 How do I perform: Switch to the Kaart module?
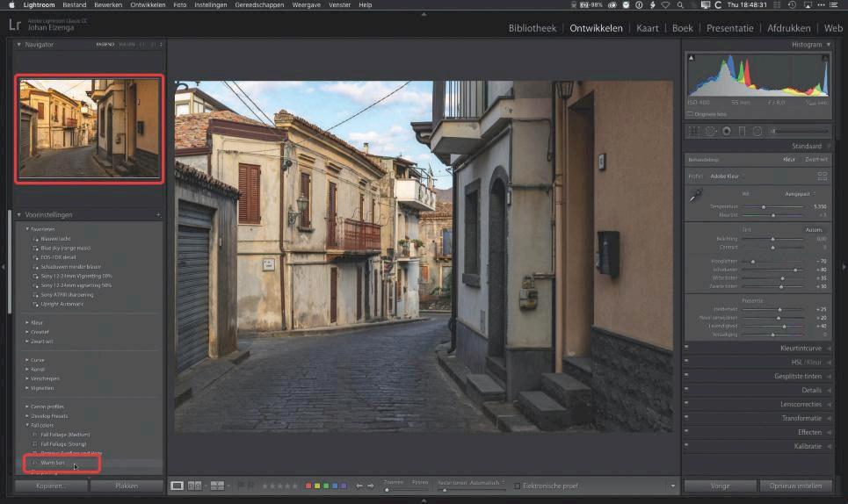(648, 28)
